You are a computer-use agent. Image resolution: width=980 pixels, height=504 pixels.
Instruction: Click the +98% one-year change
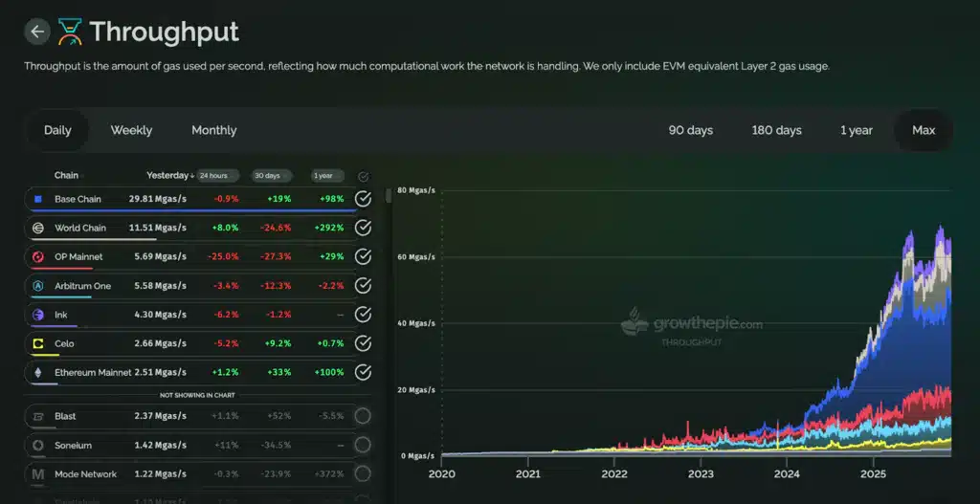(x=332, y=199)
